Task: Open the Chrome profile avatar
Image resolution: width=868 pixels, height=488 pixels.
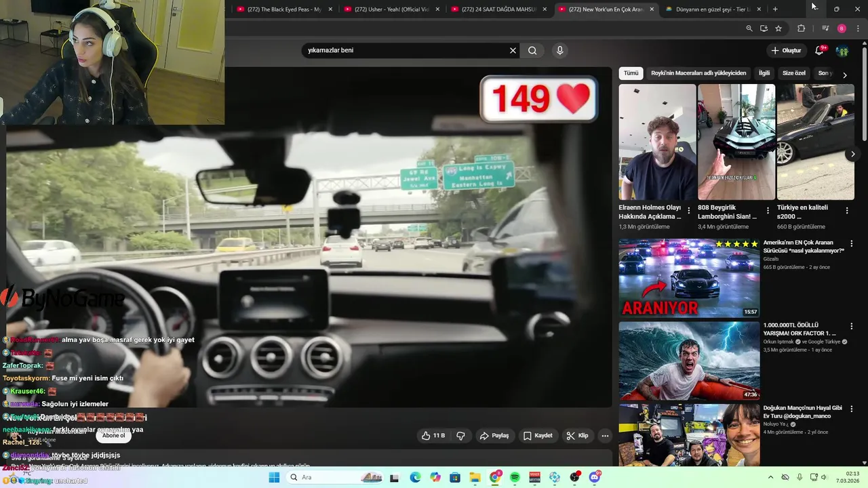Action: coord(842,28)
